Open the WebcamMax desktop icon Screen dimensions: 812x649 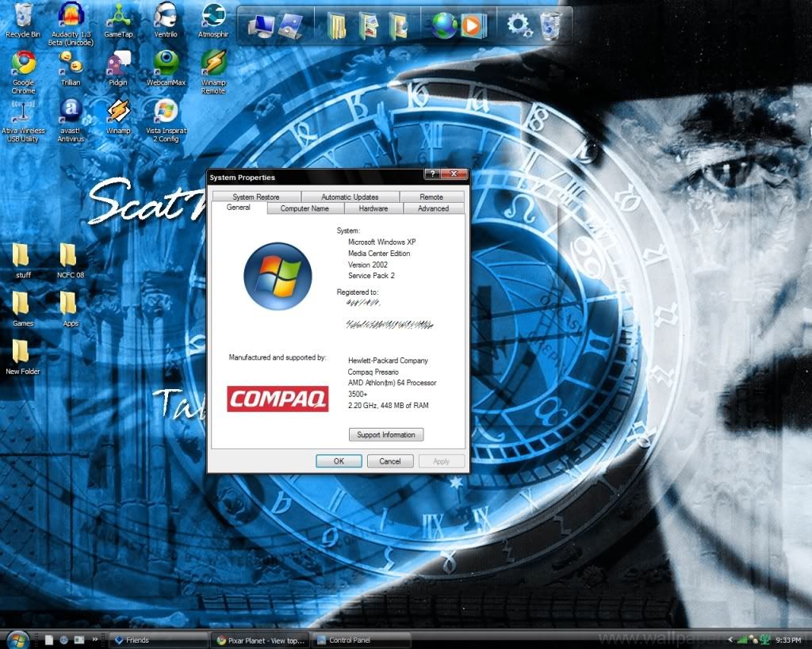[x=166, y=63]
